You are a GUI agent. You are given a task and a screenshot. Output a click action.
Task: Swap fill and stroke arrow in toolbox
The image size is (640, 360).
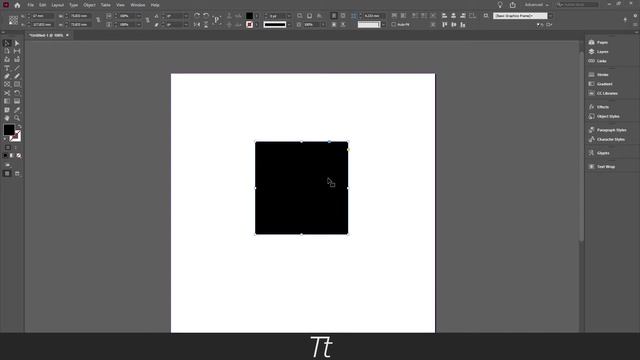pyautogui.click(x=19, y=127)
